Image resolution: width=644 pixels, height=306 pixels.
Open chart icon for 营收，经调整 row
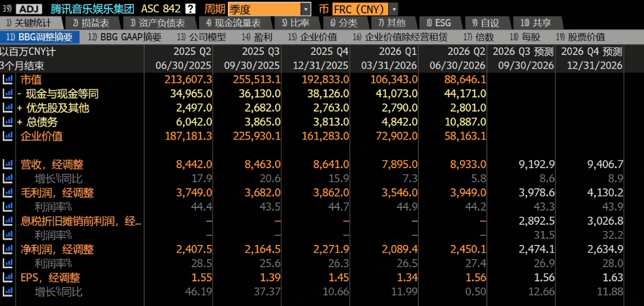click(7, 165)
